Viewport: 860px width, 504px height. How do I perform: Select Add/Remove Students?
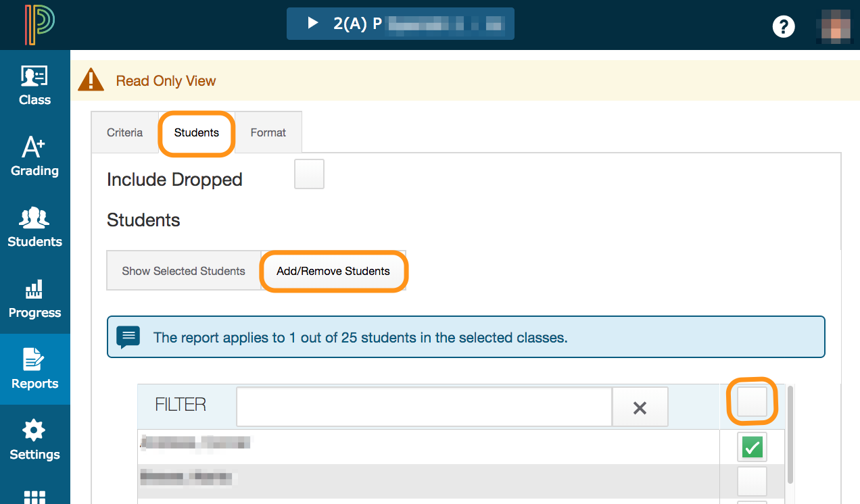(x=333, y=271)
